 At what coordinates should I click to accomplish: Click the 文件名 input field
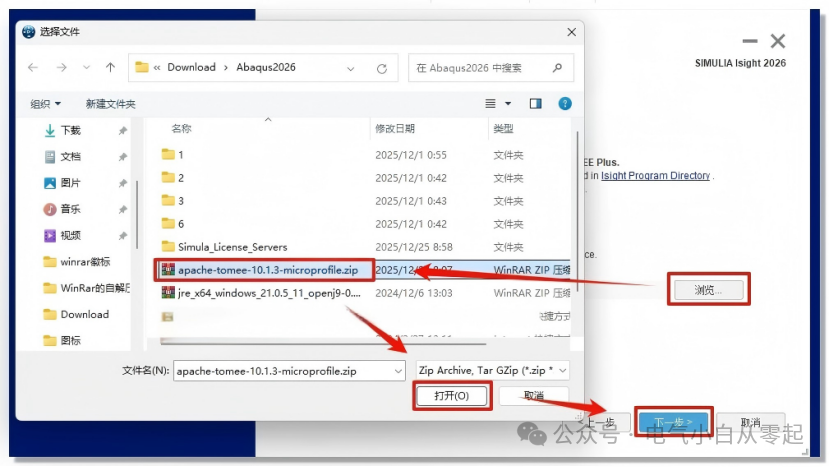coord(289,371)
